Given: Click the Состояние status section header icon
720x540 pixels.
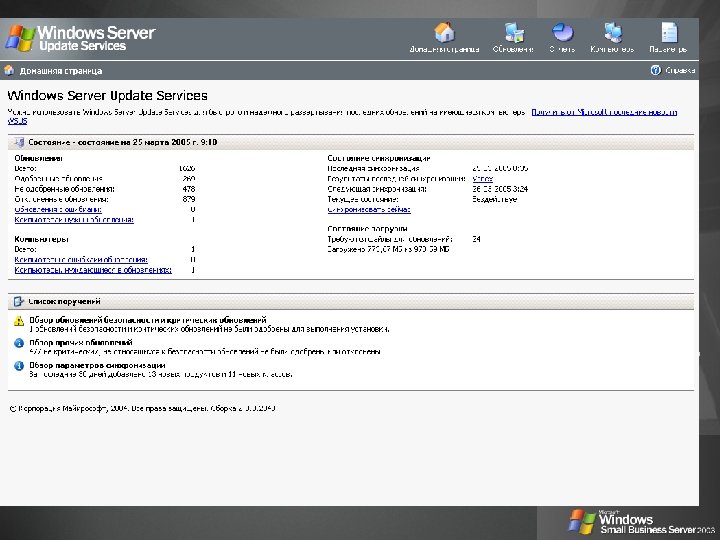Looking at the screenshot, I should pos(17,143).
